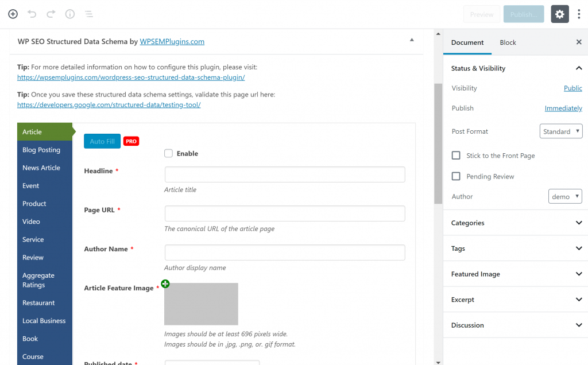
Task: Toggle the settings gear icon
Action: pyautogui.click(x=560, y=14)
